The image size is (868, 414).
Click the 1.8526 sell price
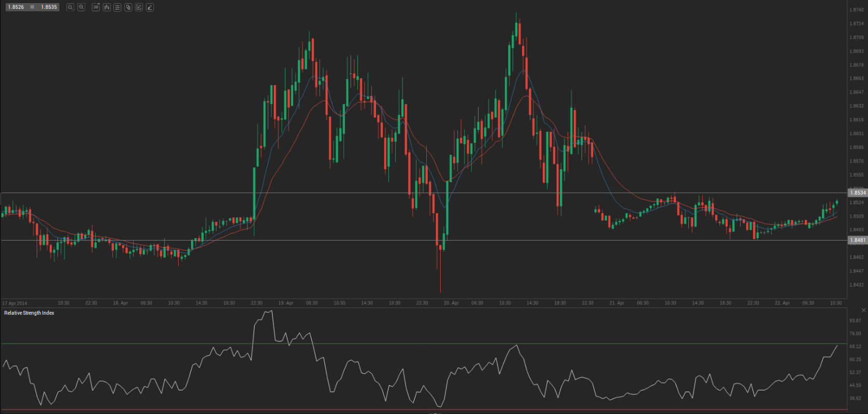pyautogui.click(x=16, y=7)
